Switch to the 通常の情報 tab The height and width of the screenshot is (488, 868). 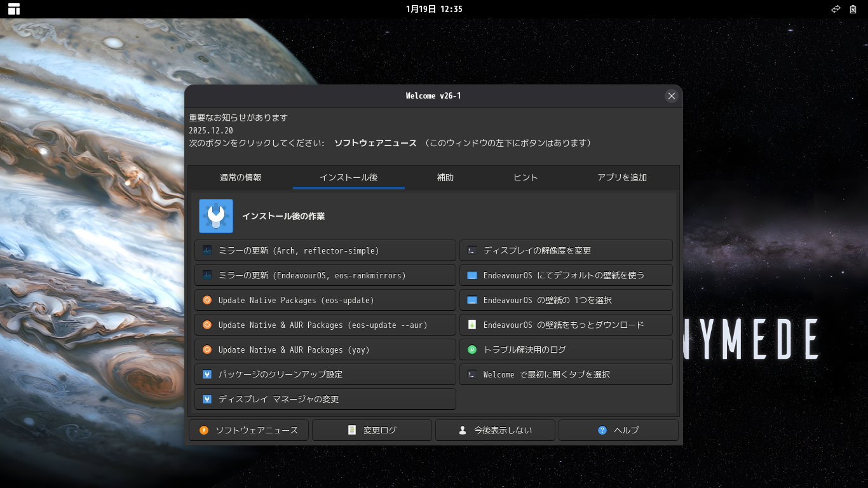pyautogui.click(x=241, y=177)
